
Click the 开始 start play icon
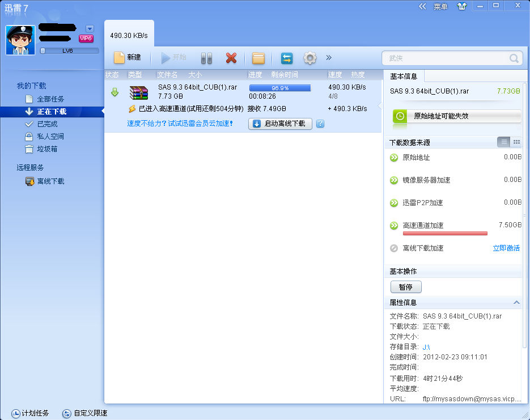[166, 58]
